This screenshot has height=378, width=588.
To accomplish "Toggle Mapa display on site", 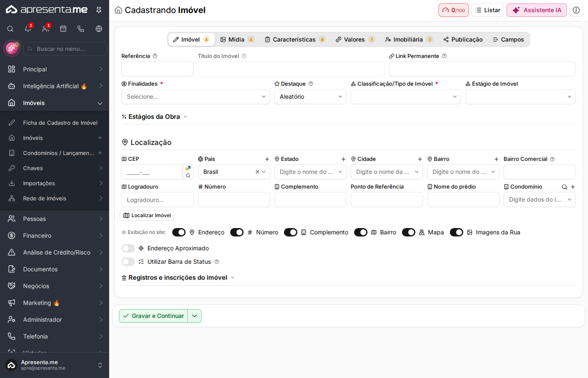I will click(409, 232).
